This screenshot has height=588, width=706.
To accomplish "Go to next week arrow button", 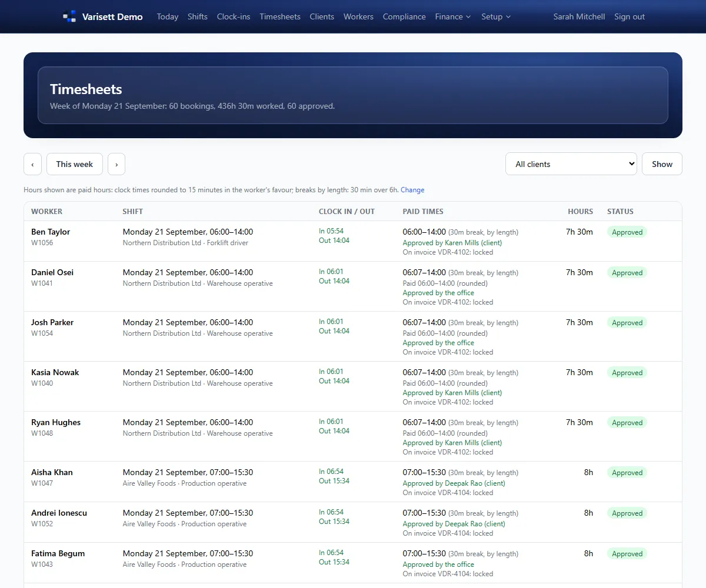I will (116, 164).
